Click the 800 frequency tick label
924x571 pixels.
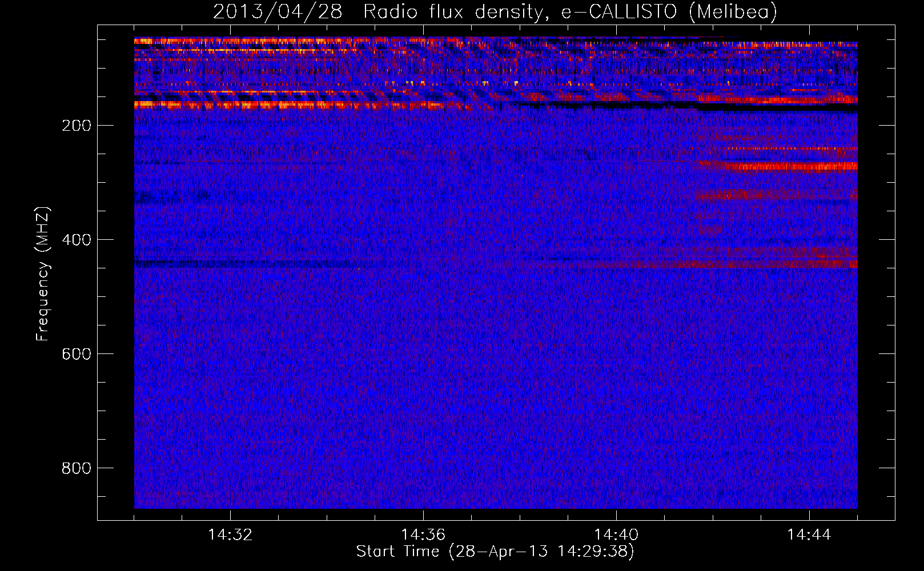(77, 468)
